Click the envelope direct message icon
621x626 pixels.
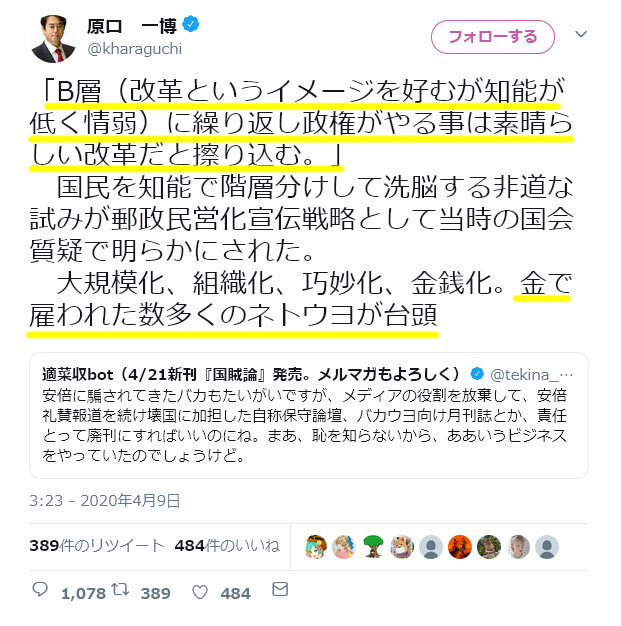[x=280, y=589]
